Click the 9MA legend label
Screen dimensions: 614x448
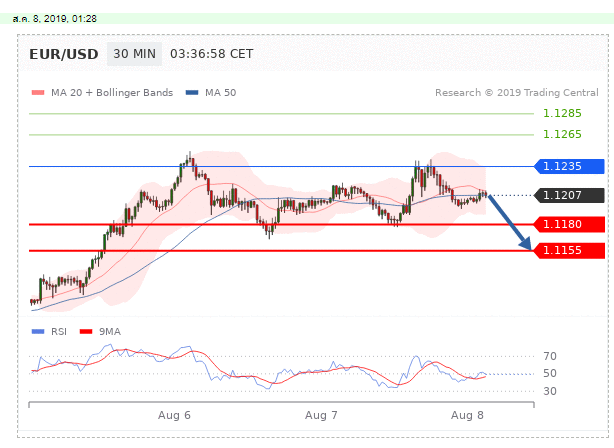coord(110,332)
